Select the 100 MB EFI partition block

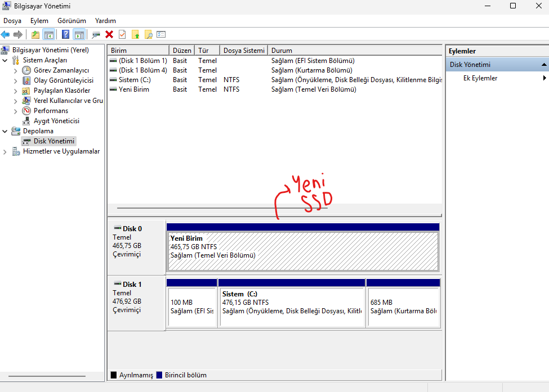click(192, 307)
